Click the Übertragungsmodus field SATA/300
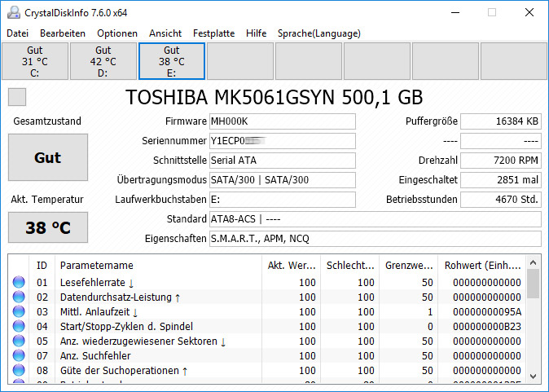 click(283, 180)
